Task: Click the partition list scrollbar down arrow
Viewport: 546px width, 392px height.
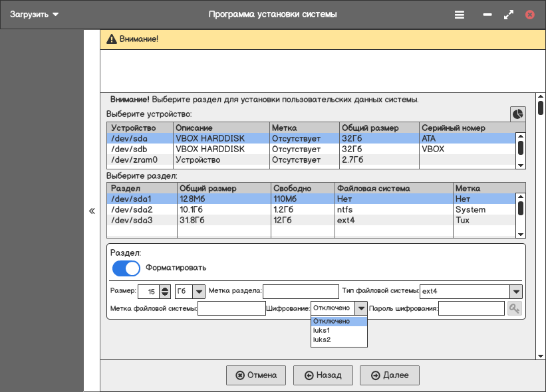Action: pyautogui.click(x=521, y=234)
